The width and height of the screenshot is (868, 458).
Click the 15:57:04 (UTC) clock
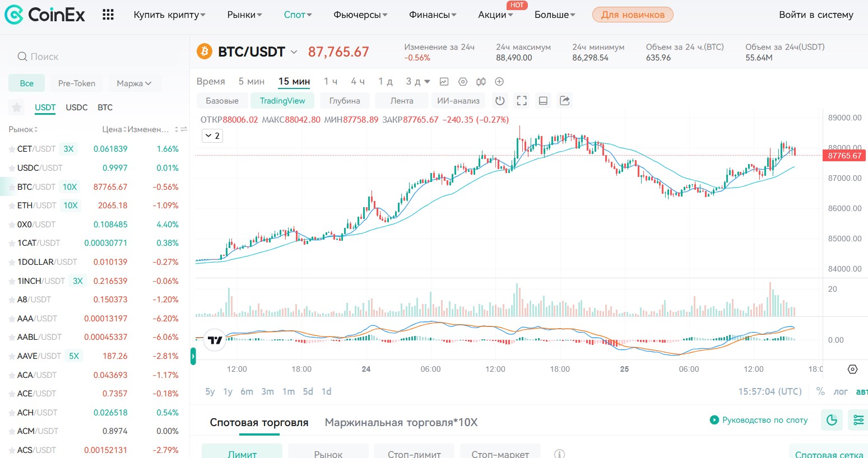pos(769,391)
